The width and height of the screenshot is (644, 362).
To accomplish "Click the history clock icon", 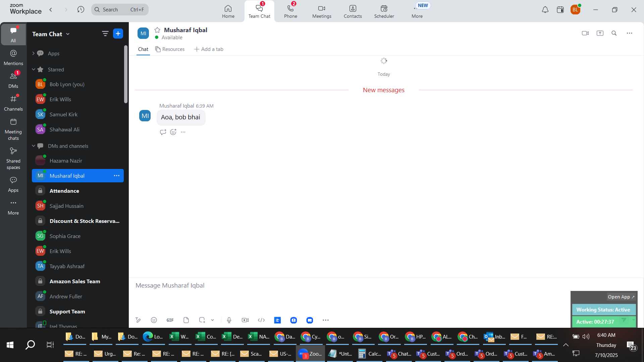I will pos(80,9).
